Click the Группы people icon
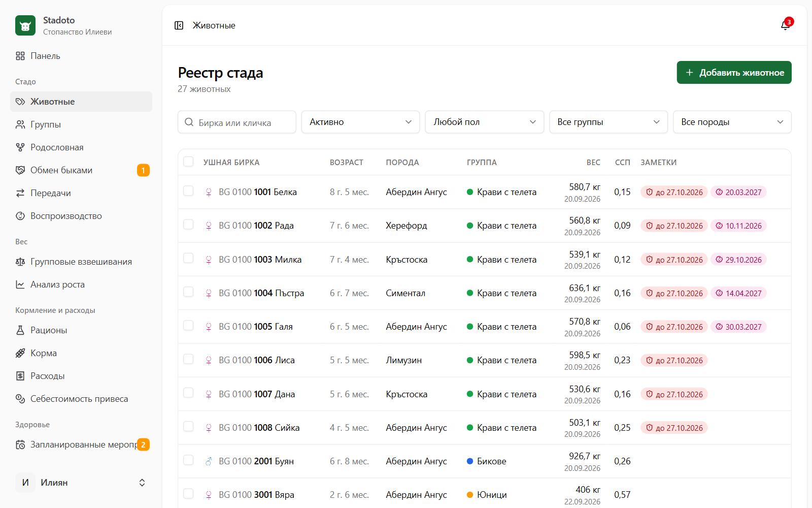812x508 pixels. click(x=20, y=124)
